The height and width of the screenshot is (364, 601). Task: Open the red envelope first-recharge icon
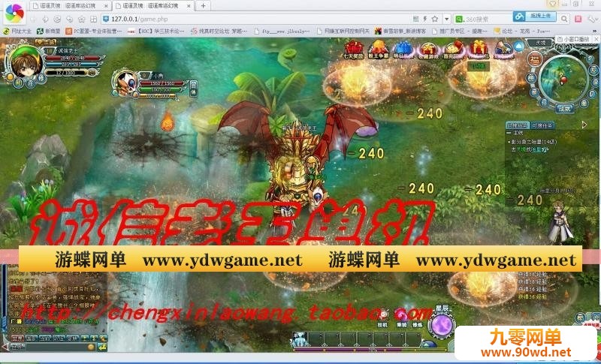coord(454,49)
